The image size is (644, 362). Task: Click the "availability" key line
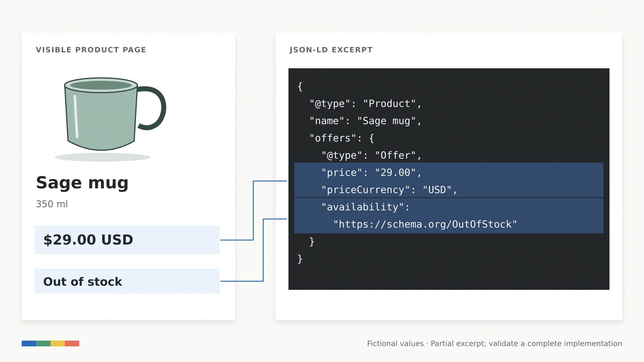click(x=365, y=207)
